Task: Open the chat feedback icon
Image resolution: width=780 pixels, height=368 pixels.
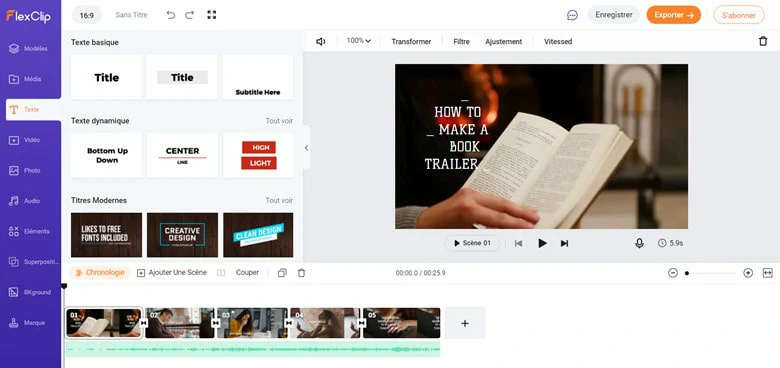Action: (x=572, y=15)
